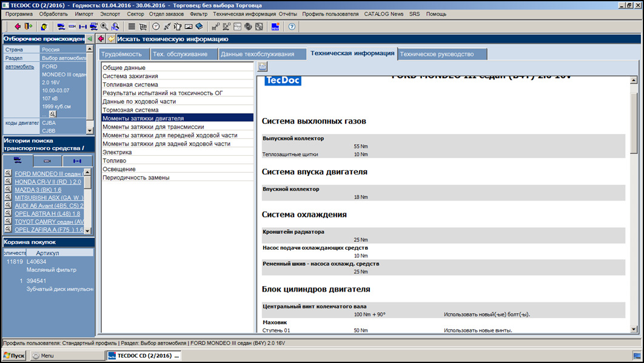The height and width of the screenshot is (363, 644).
Task: Open OPEL ZAFIRA A history link
Action: pyautogui.click(x=49, y=230)
